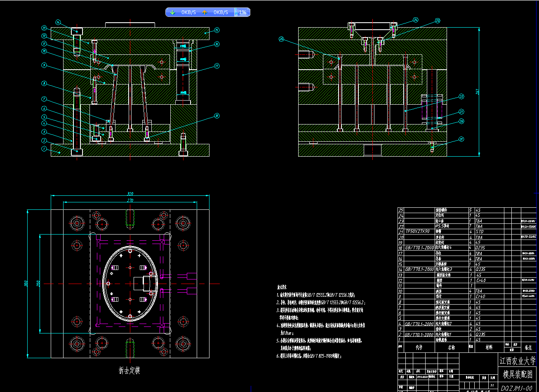Screen dimensions: 539x392
Task: Select balloon number 15 in front view
Action: coord(217,30)
